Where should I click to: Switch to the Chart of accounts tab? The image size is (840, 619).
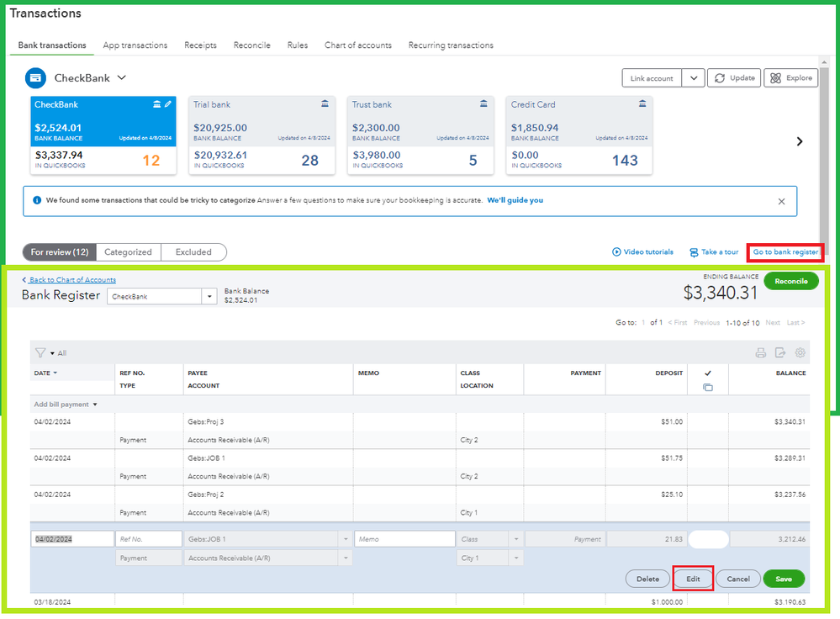coord(357,45)
